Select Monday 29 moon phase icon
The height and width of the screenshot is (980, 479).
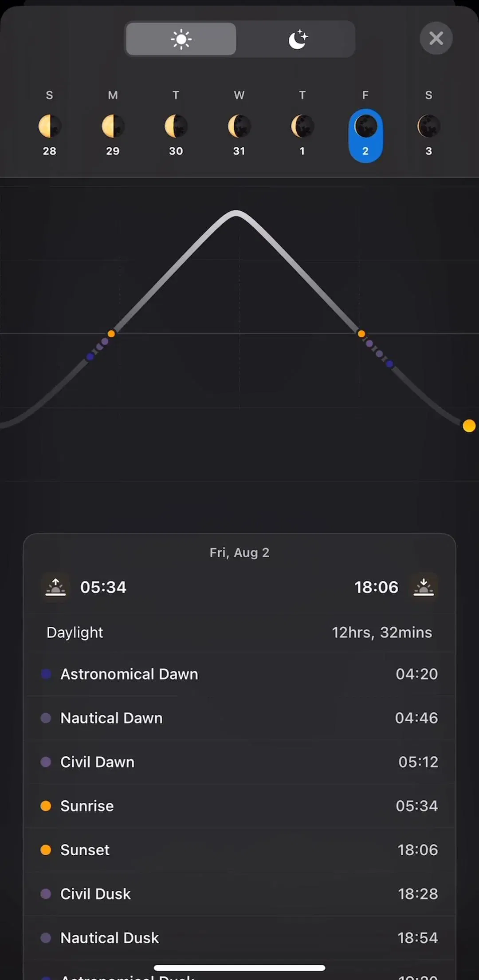[113, 126]
